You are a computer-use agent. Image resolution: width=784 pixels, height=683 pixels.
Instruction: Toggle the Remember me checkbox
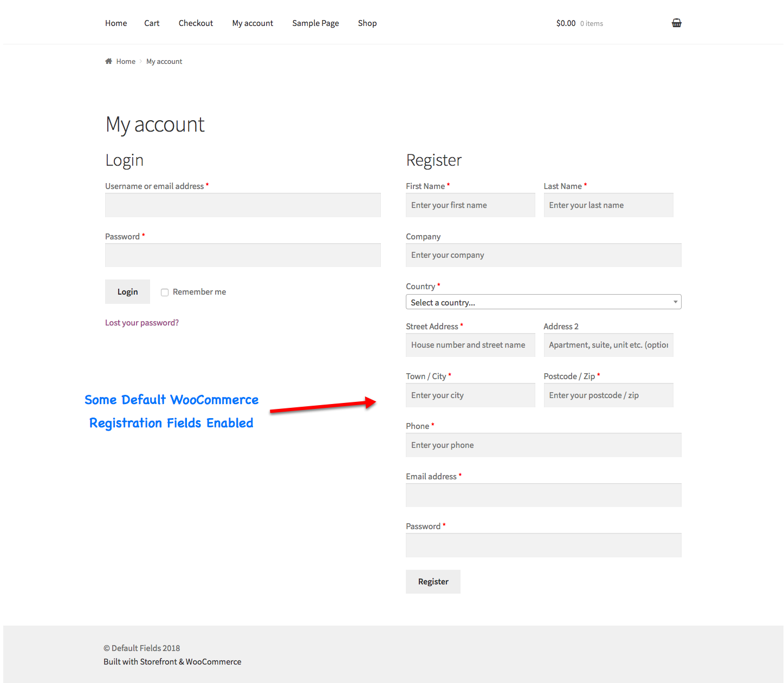coord(165,292)
